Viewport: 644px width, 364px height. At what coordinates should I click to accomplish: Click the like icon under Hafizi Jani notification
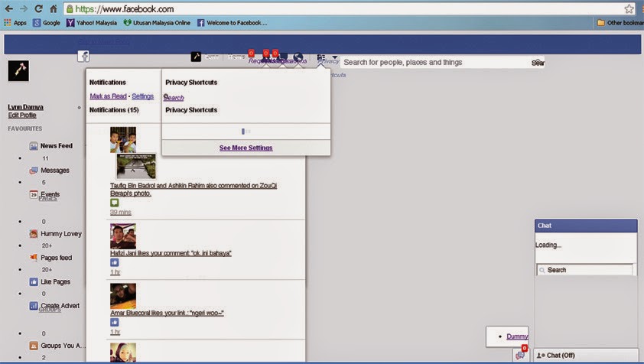(x=115, y=262)
